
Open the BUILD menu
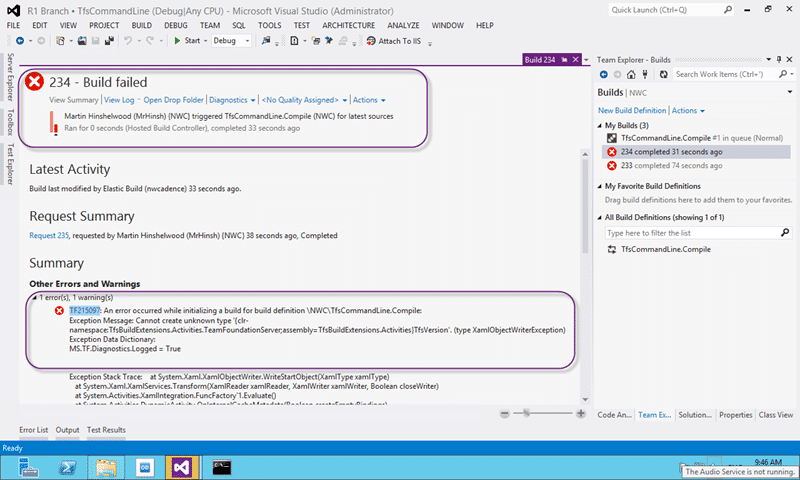click(x=141, y=25)
